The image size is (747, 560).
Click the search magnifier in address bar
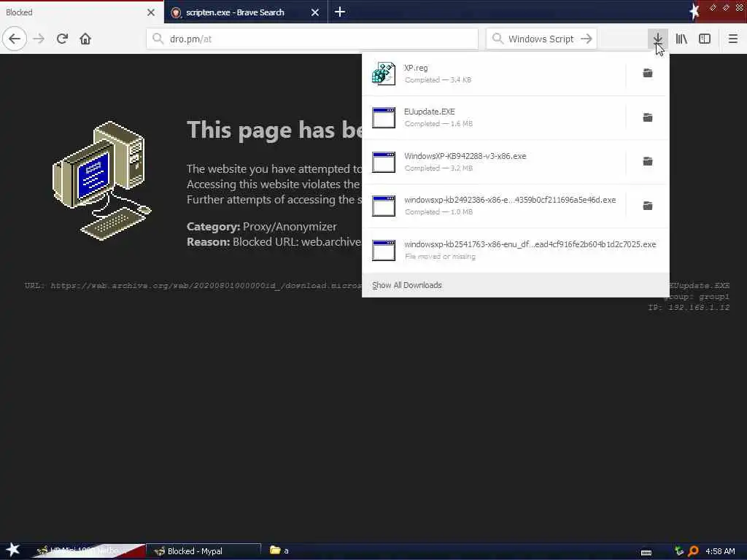(x=158, y=38)
